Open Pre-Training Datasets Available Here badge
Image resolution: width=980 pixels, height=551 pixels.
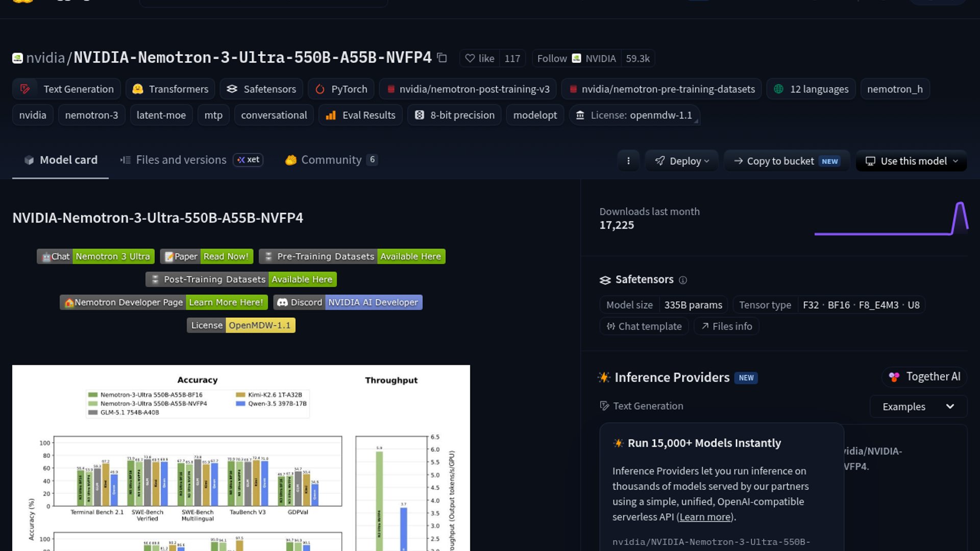pyautogui.click(x=352, y=257)
